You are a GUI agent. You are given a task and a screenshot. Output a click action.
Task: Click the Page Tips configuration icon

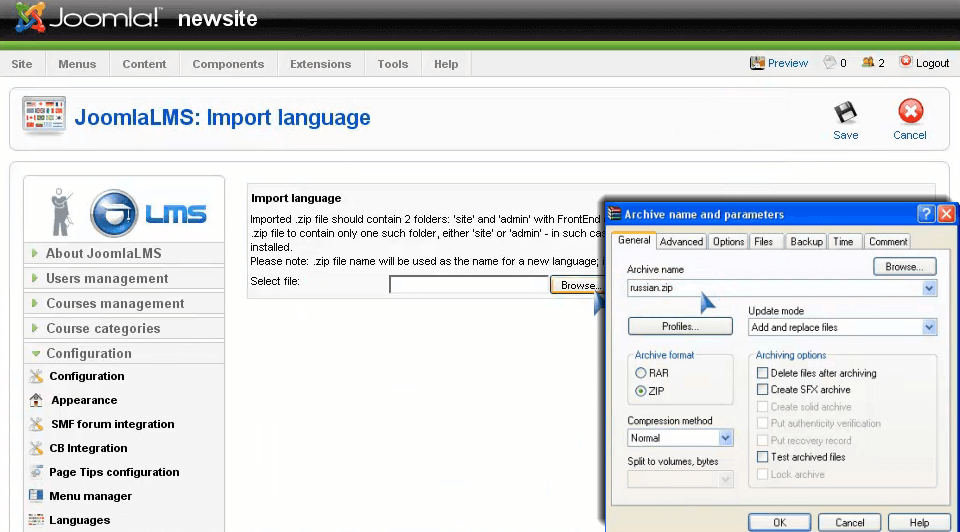pyautogui.click(x=36, y=472)
